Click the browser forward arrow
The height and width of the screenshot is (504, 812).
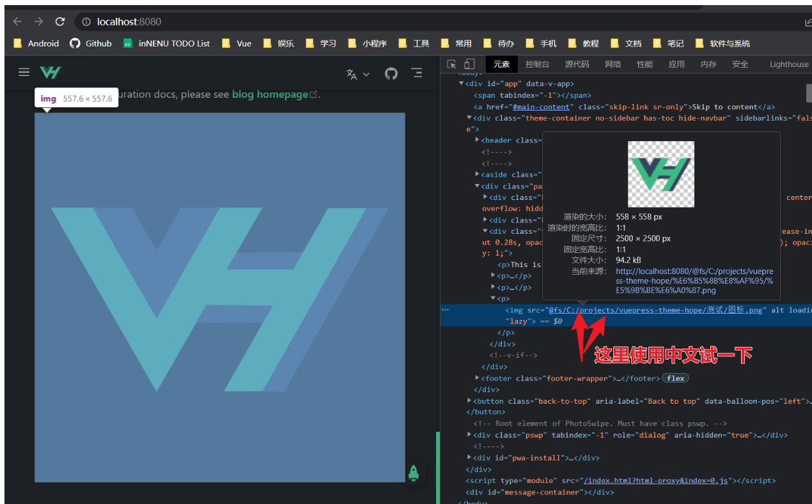pyautogui.click(x=39, y=22)
